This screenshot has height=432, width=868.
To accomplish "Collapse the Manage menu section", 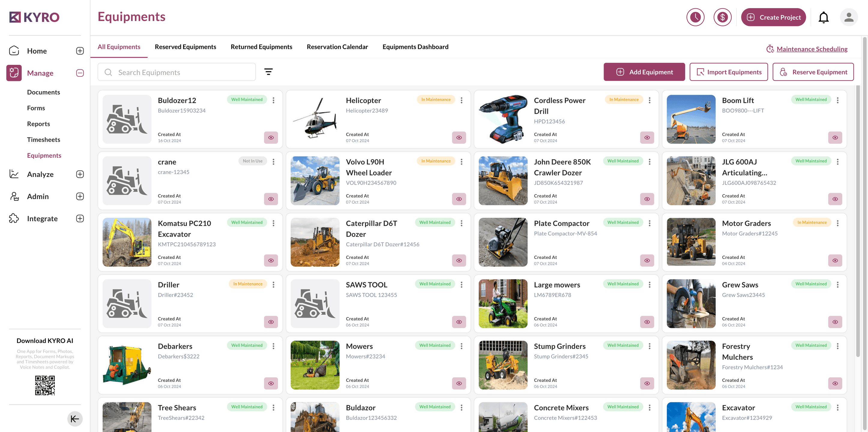I will (x=80, y=73).
